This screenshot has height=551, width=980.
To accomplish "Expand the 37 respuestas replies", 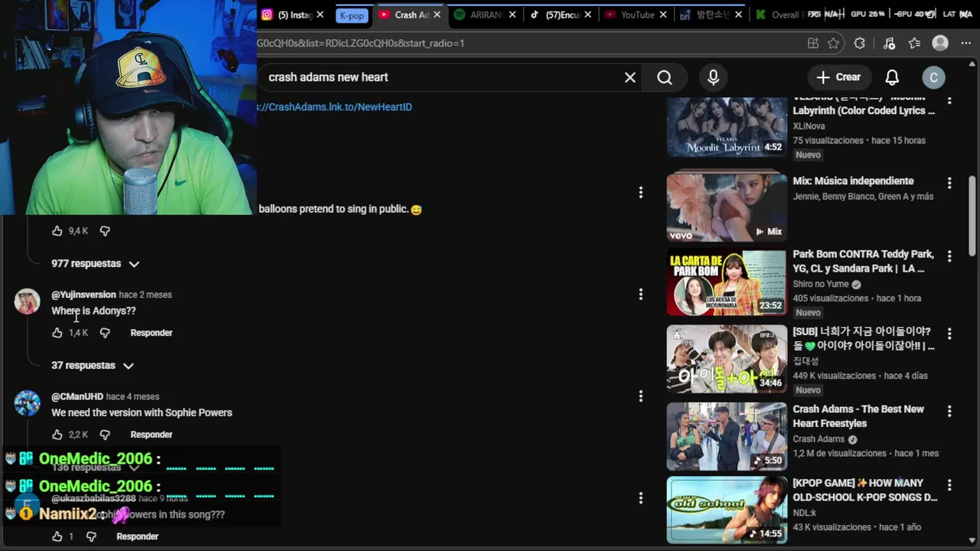I will (x=92, y=366).
